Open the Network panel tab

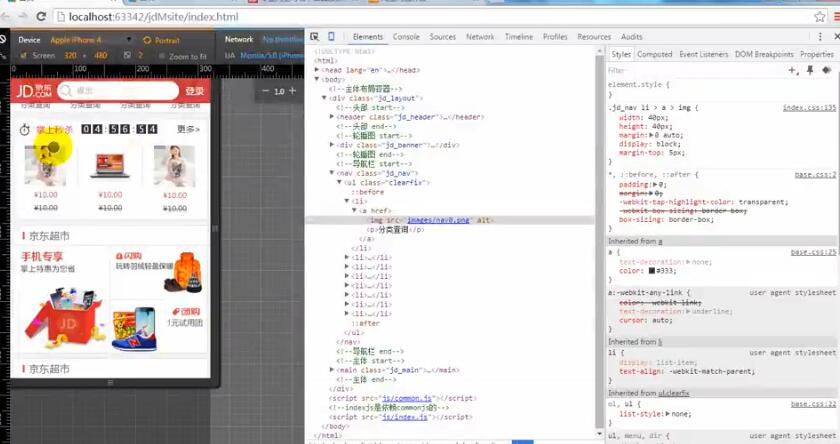point(480,36)
